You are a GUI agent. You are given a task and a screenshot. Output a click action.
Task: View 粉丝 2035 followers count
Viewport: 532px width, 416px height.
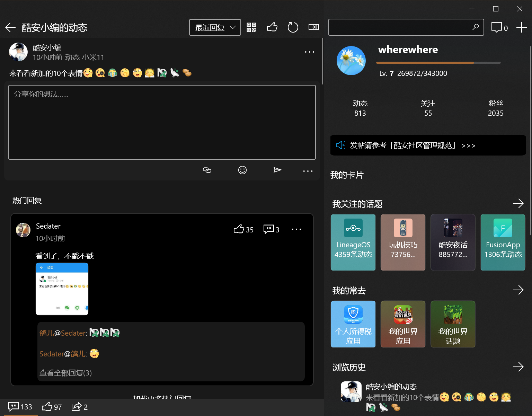[496, 108]
